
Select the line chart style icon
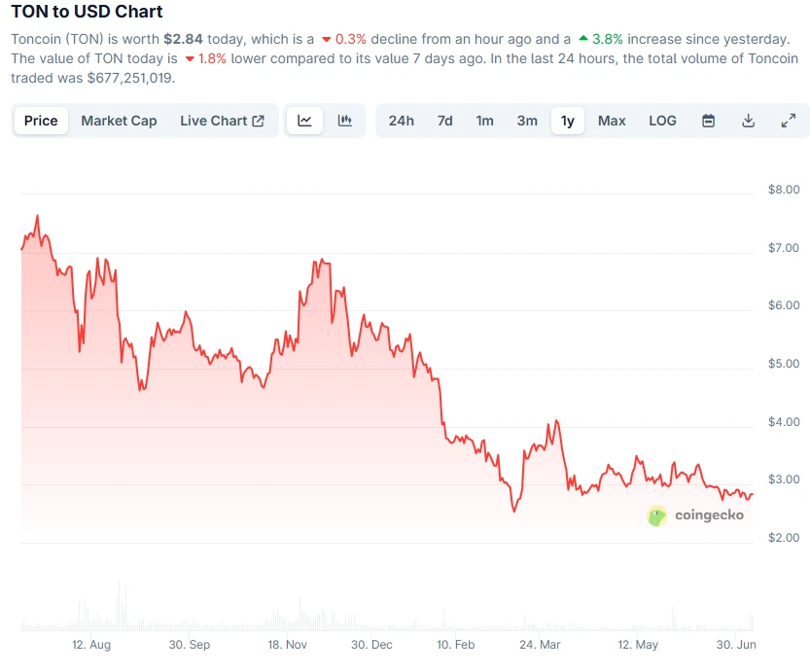coord(304,120)
